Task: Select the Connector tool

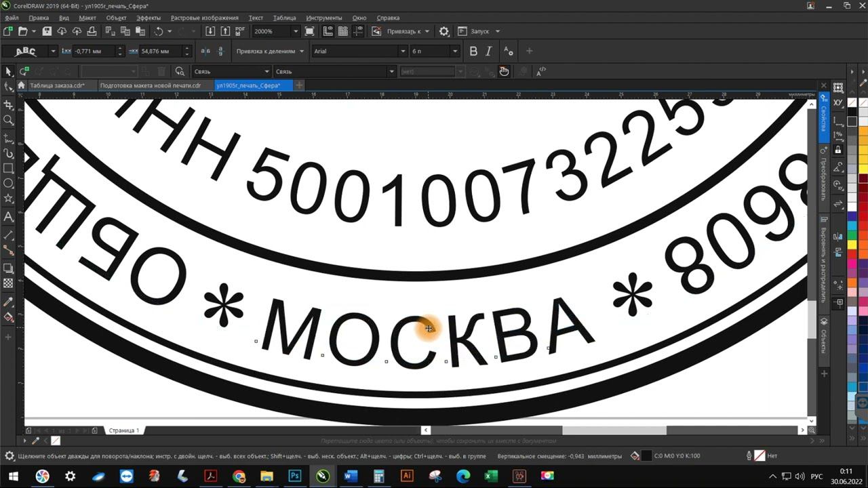Action: coord(8,251)
